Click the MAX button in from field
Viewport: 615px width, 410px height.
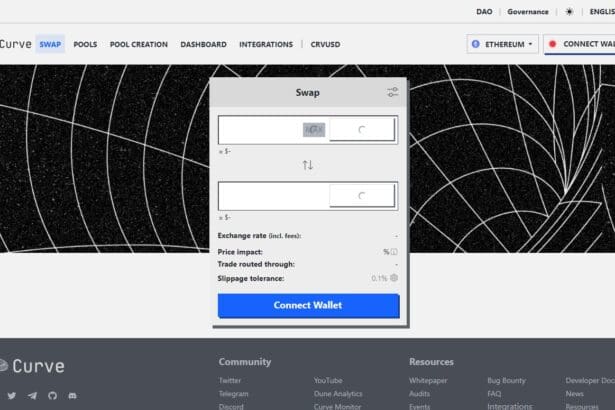point(314,129)
